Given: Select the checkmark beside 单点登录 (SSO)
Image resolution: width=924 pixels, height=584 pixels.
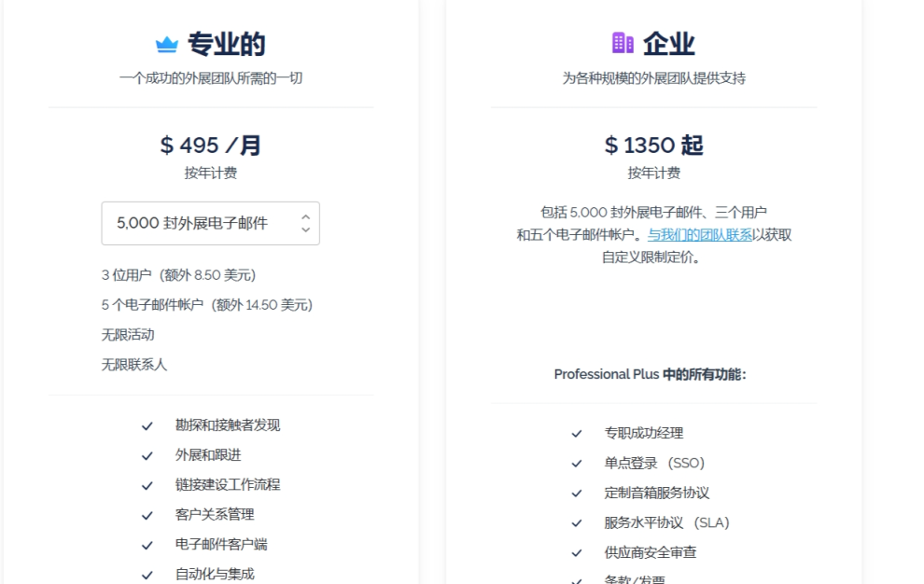Looking at the screenshot, I should (577, 464).
